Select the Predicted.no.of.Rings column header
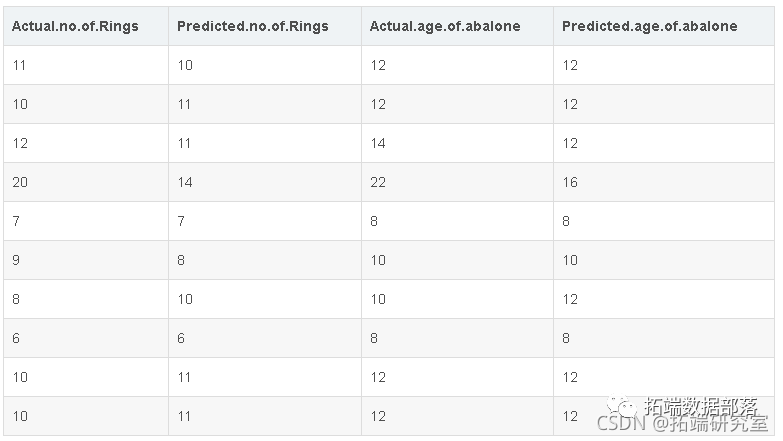The width and height of the screenshot is (783, 441). pyautogui.click(x=252, y=26)
